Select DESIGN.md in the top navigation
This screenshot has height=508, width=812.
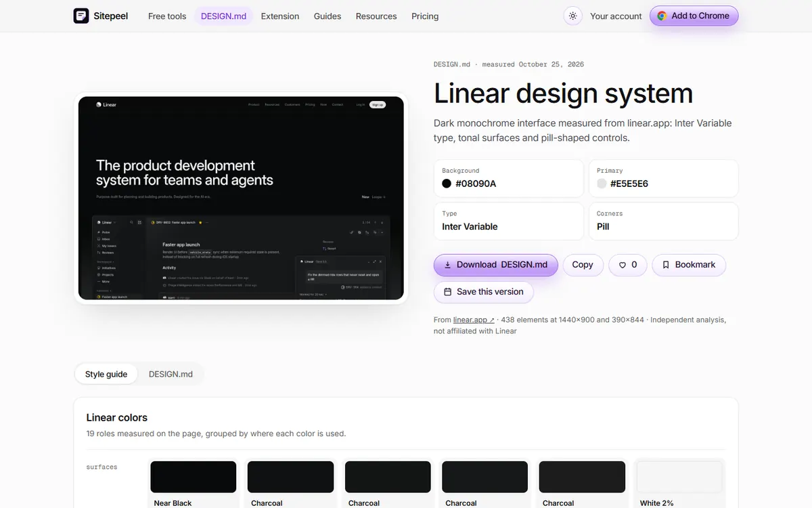tap(223, 16)
